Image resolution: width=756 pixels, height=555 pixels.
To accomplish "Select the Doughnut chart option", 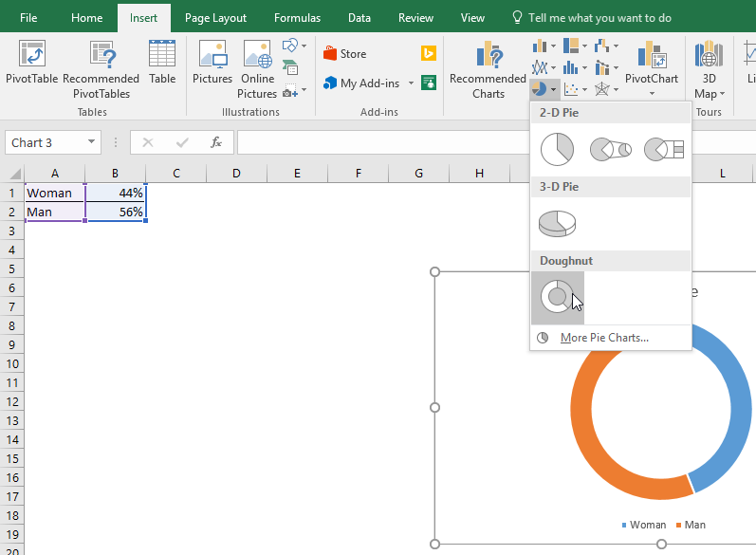I will [x=558, y=298].
